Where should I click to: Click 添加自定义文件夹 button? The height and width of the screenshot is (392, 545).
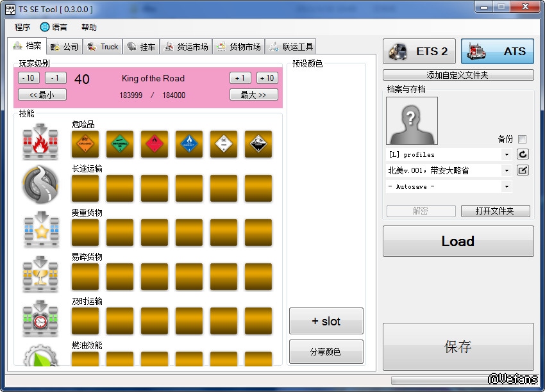[x=458, y=75]
